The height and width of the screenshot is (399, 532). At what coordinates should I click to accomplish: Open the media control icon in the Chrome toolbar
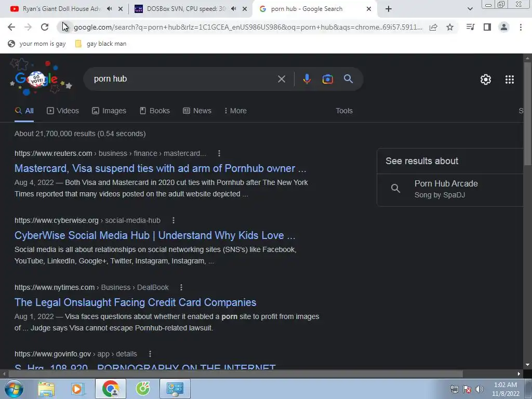point(470,27)
